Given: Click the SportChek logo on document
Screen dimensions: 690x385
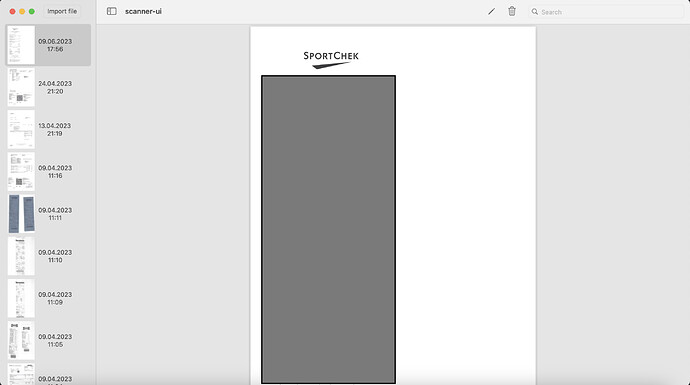Looking at the screenshot, I should click(x=331, y=60).
